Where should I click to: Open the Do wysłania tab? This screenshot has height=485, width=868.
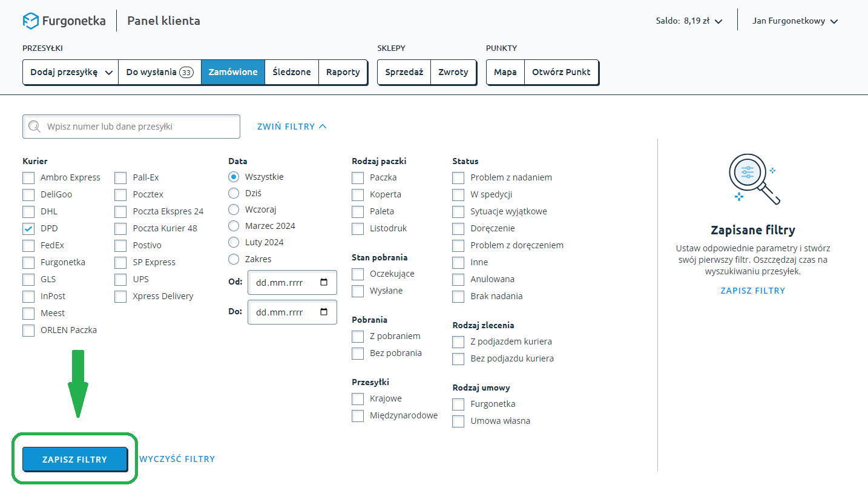[160, 72]
